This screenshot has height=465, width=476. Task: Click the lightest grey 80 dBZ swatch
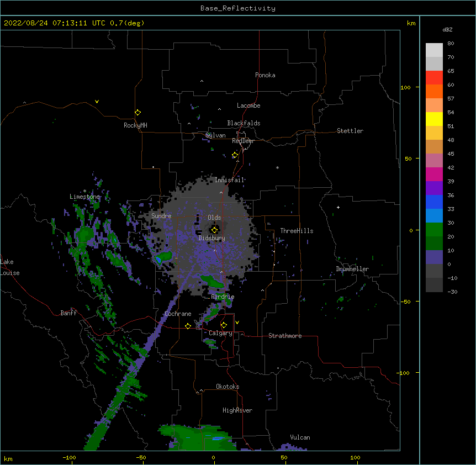tap(434, 50)
